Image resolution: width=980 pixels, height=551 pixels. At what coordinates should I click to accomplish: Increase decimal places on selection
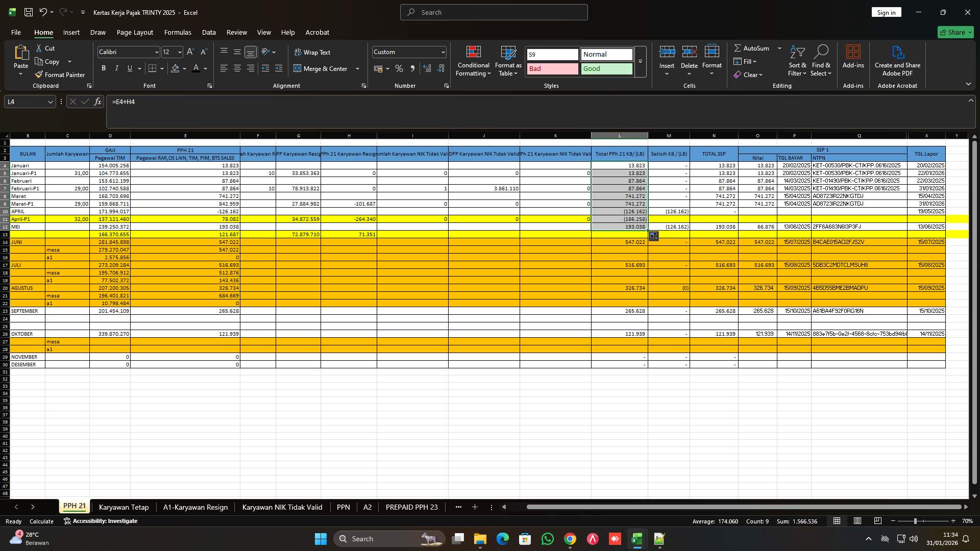pyautogui.click(x=427, y=68)
